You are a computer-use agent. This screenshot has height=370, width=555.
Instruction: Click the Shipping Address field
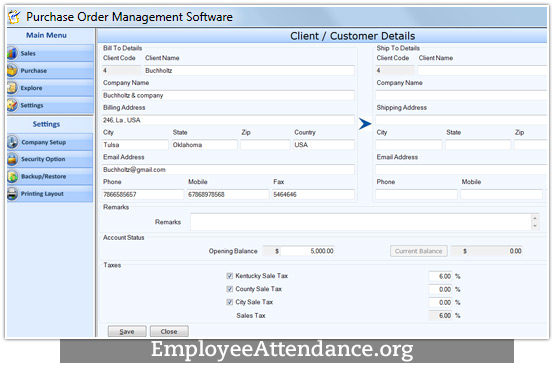pyautogui.click(x=462, y=120)
